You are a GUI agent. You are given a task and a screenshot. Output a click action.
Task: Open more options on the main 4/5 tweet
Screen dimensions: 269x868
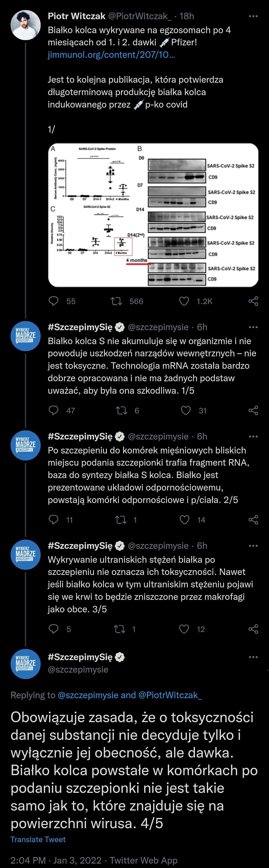click(x=253, y=657)
